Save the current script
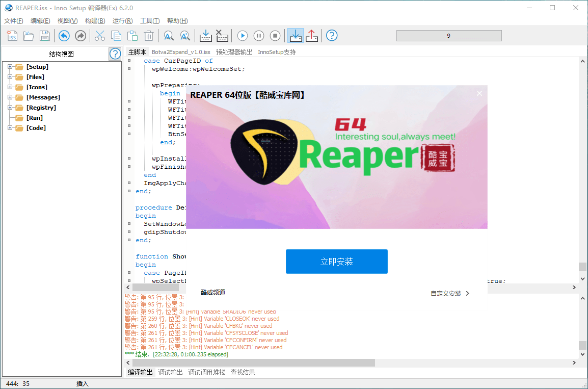Image resolution: width=588 pixels, height=389 pixels. coord(45,36)
